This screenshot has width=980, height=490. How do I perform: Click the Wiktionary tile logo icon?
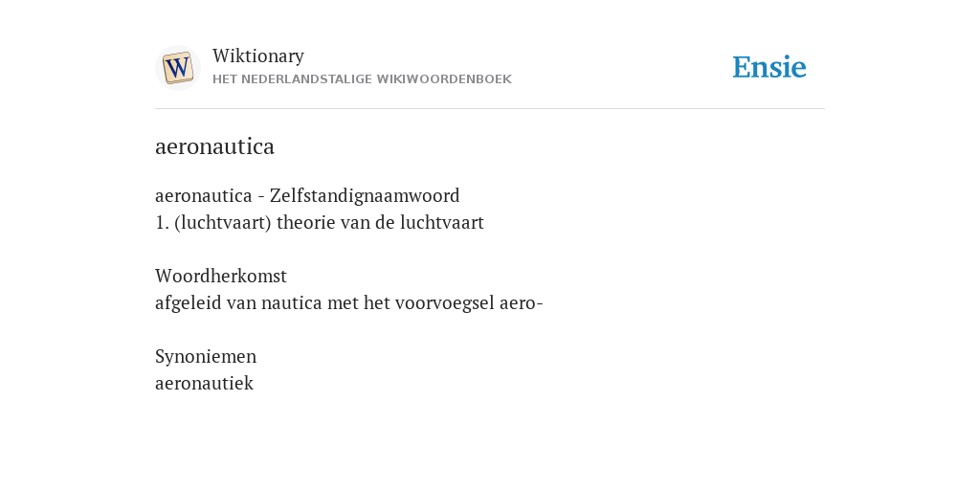coord(178,68)
